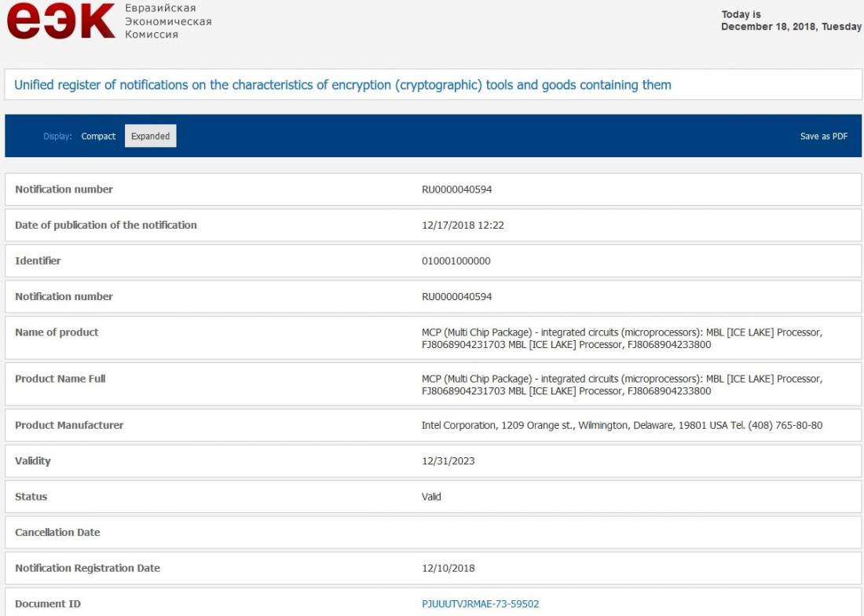This screenshot has height=616, width=864.
Task: Click the Document ID label
Action: click(47, 604)
